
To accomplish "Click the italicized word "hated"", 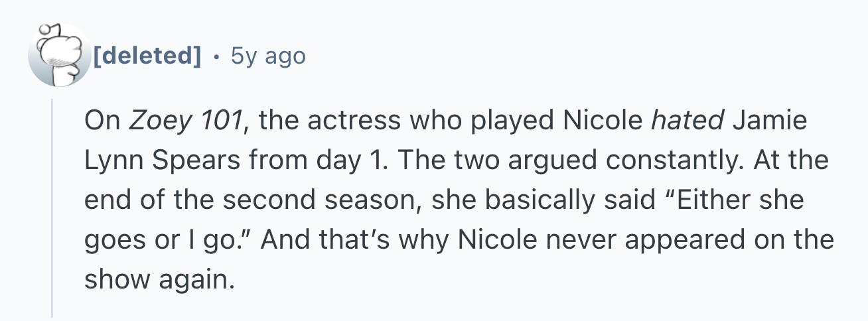I will click(687, 121).
